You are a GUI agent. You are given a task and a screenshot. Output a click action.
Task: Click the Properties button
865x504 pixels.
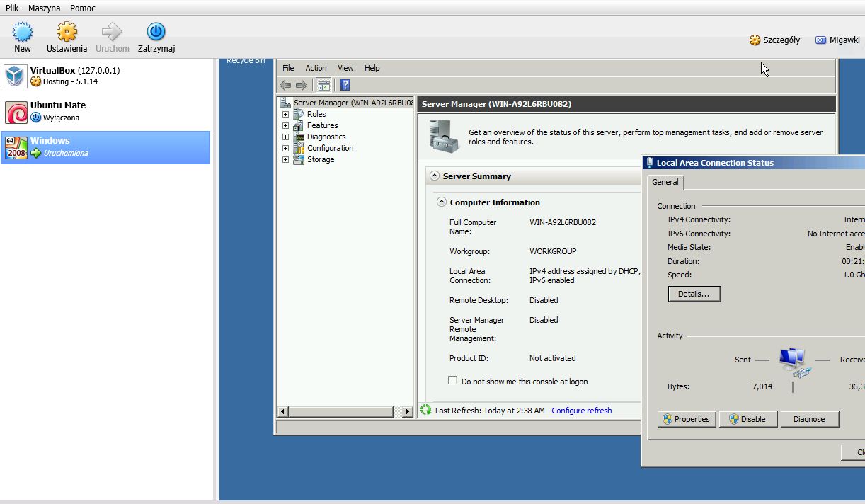pos(687,419)
